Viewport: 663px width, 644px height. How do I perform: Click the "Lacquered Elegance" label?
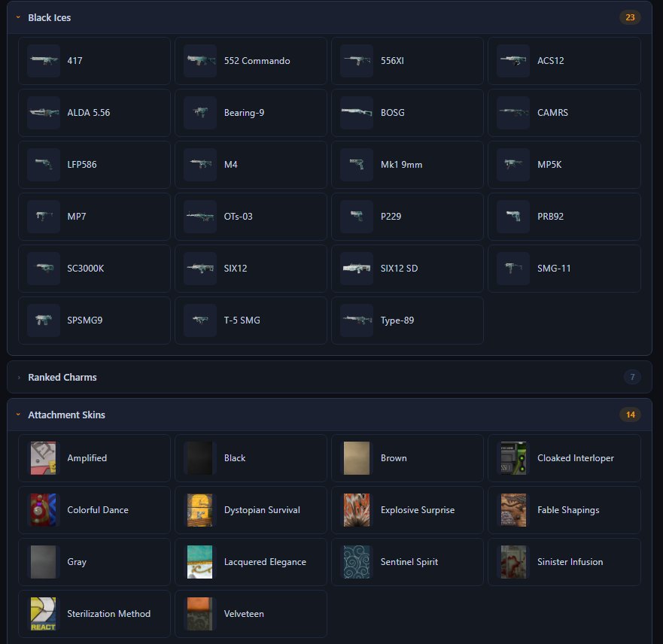[x=265, y=562]
